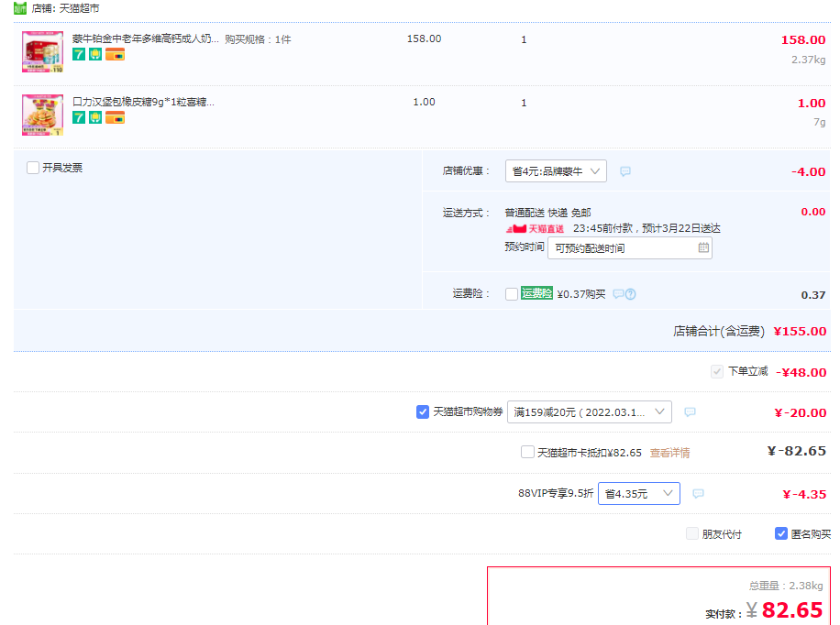
Task: Open 口力汉堡包橡皮糖 product title link
Action: (x=143, y=102)
